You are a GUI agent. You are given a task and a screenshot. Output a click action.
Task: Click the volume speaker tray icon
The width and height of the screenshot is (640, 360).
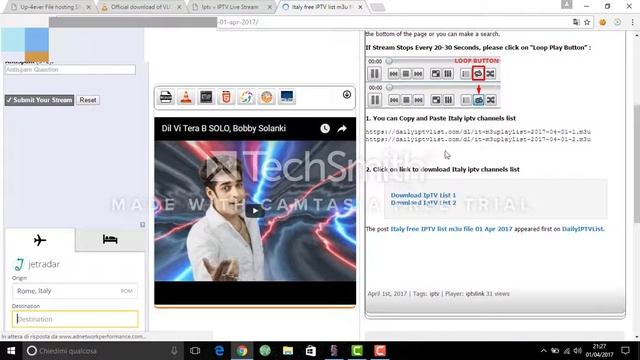[x=577, y=351]
